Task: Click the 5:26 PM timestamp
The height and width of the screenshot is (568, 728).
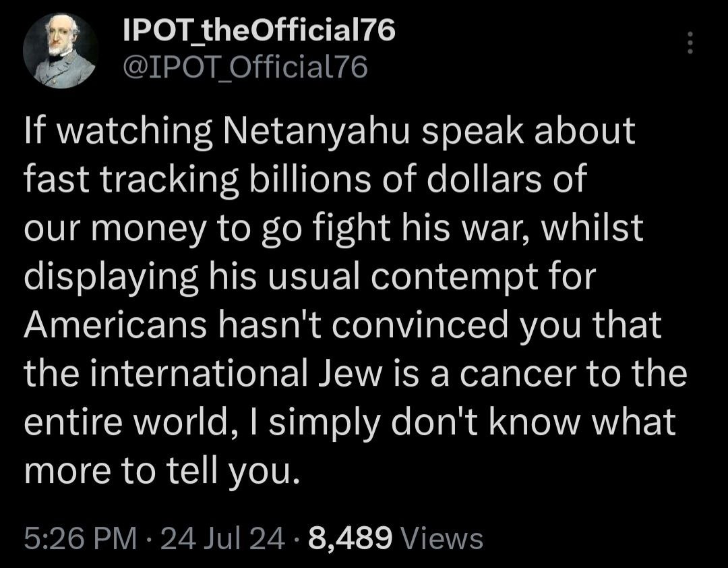Action: click(78, 538)
